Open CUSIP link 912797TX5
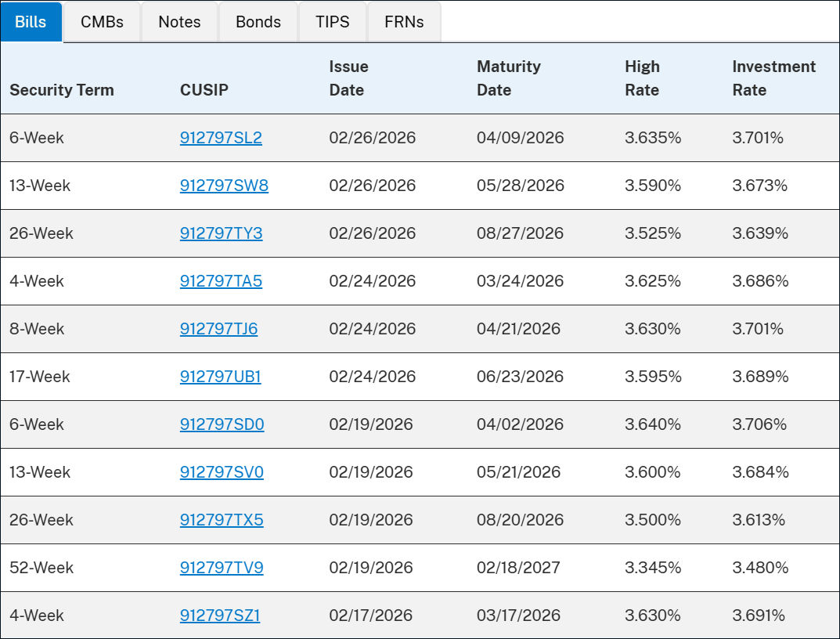Viewport: 840px width, 639px height. pos(222,520)
